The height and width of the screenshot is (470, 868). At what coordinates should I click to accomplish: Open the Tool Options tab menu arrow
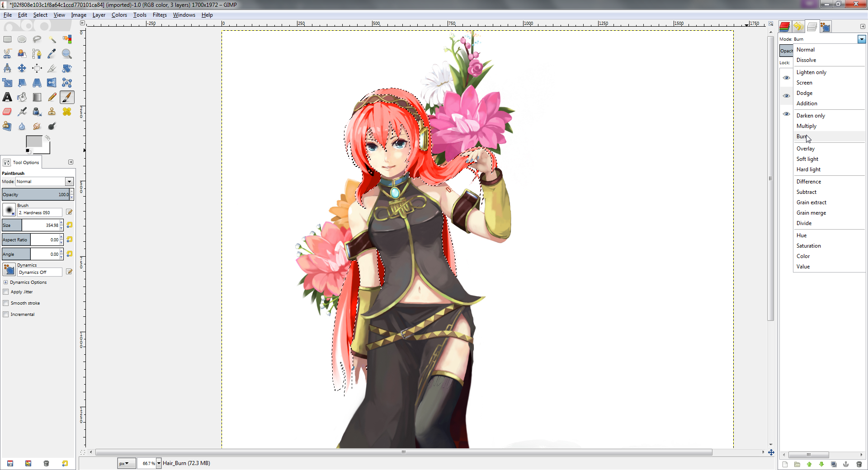coord(71,162)
